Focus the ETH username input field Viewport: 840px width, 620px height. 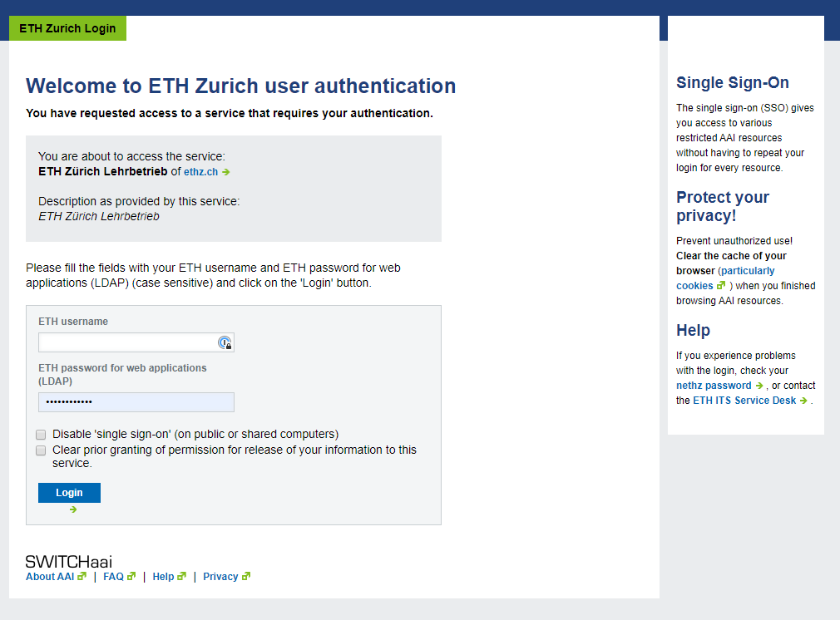[x=136, y=342]
